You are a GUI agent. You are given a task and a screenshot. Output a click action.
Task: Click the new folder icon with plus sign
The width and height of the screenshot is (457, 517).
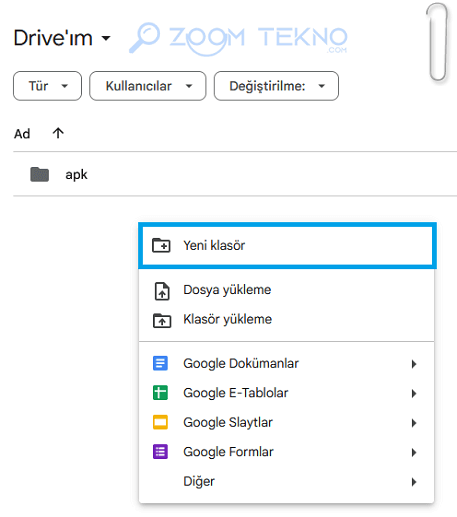[161, 245]
